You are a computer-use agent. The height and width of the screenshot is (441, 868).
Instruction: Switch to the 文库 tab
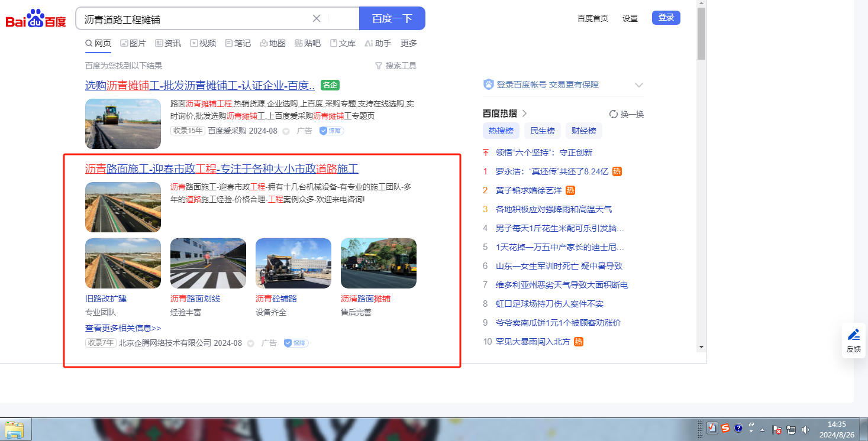[x=343, y=43]
